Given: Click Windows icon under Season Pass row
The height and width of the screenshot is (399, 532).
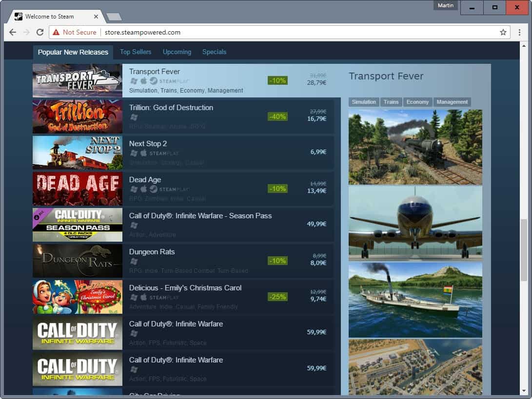Looking at the screenshot, I should [x=134, y=226].
